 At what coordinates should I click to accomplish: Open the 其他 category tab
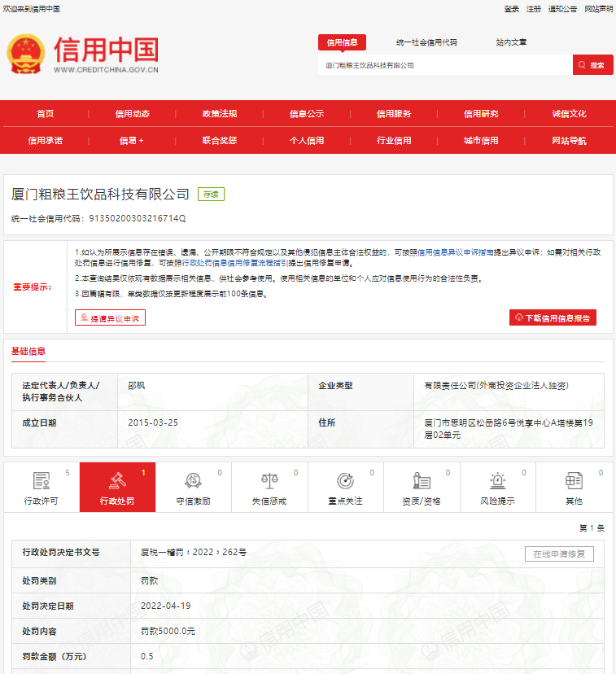point(574,488)
